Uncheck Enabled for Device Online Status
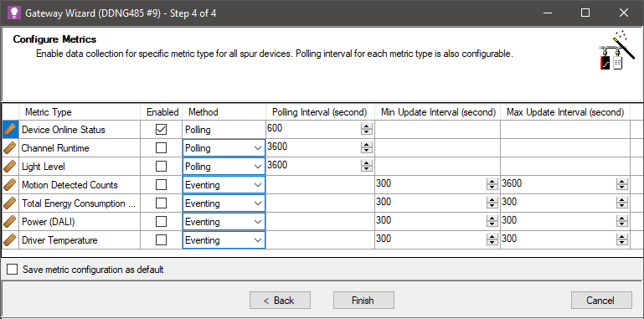This screenshot has width=644, height=319. (x=162, y=130)
